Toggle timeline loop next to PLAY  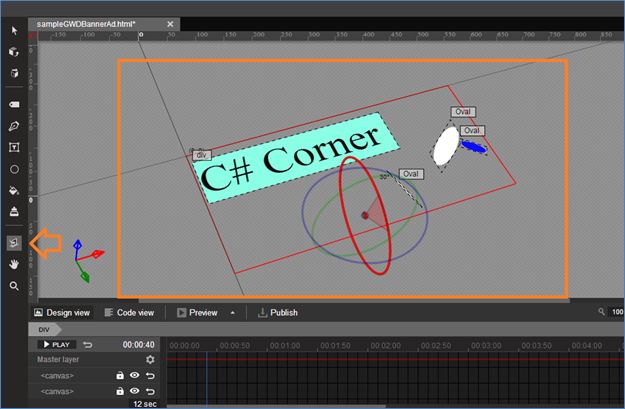pyautogui.click(x=88, y=345)
